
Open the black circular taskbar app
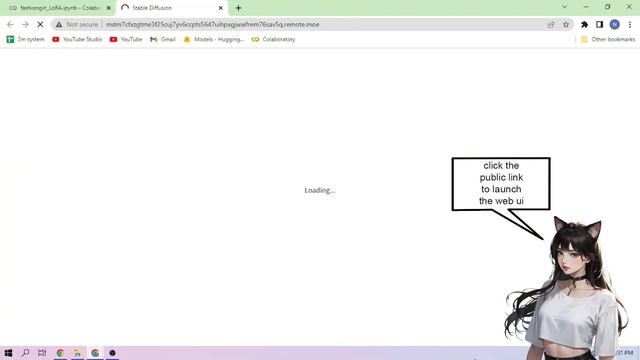(112, 353)
